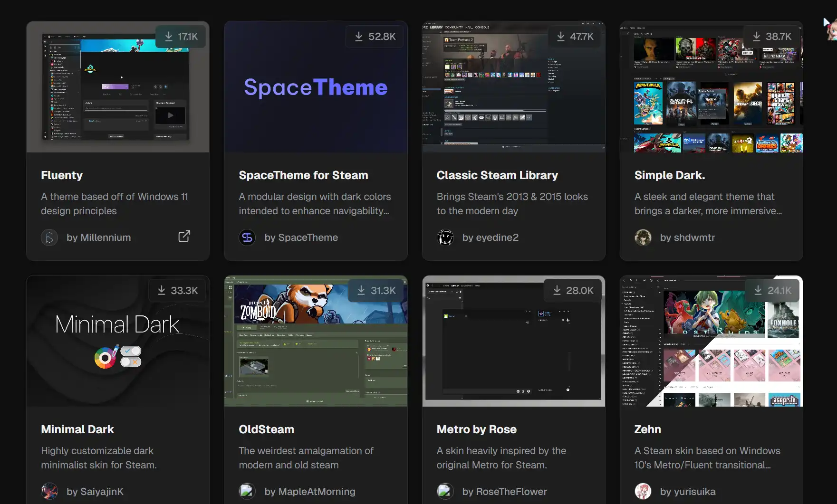Viewport: 837px width, 504px height.
Task: Click the 31.3K download badge on OldSteam
Action: pyautogui.click(x=376, y=291)
